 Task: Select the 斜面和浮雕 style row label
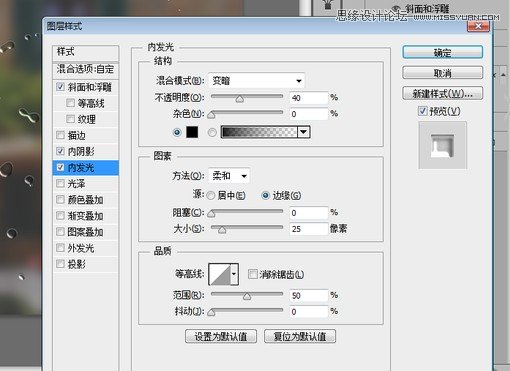(89, 87)
